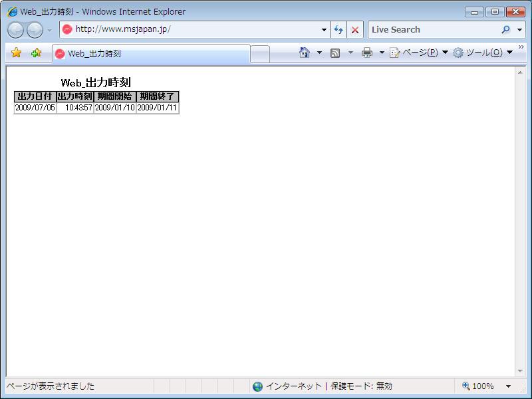532x399 pixels.
Task: Click the 期間終了 column header
Action: (x=157, y=96)
